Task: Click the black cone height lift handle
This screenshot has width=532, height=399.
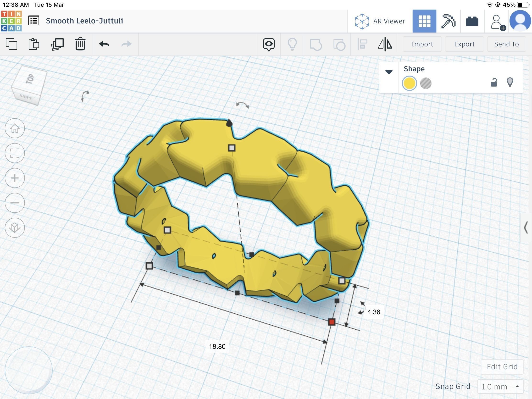Action: pyautogui.click(x=229, y=123)
